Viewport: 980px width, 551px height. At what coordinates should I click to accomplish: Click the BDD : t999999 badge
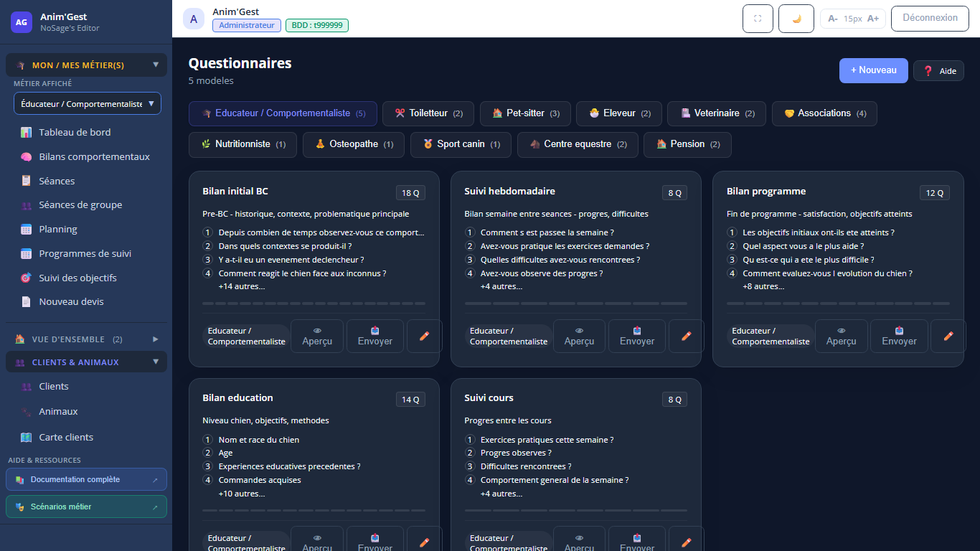click(x=317, y=25)
